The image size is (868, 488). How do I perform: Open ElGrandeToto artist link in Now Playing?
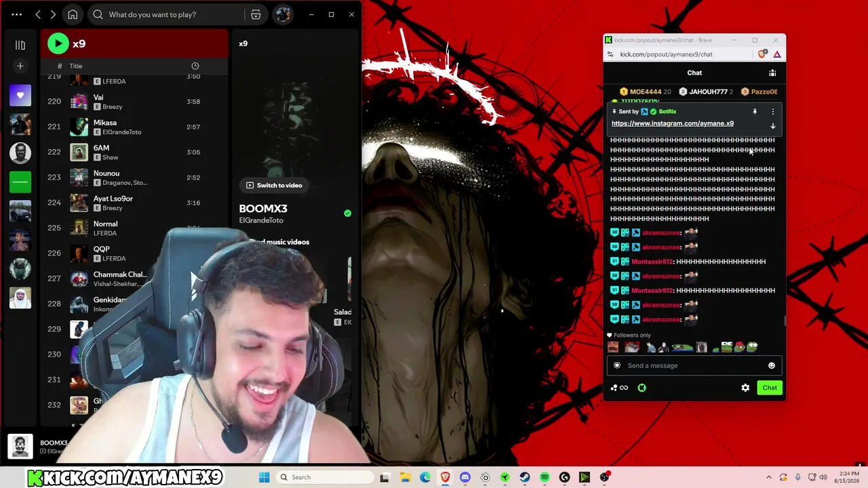click(261, 220)
